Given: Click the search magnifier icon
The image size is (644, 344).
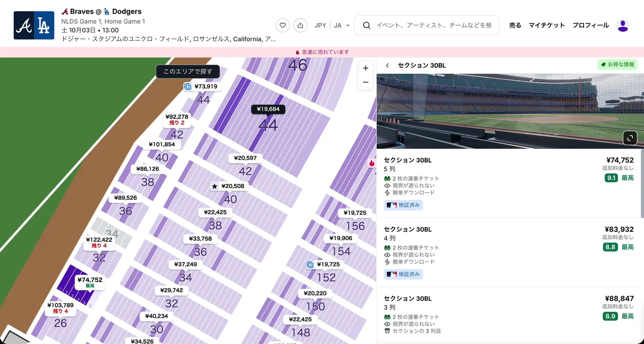Looking at the screenshot, I should 367,25.
